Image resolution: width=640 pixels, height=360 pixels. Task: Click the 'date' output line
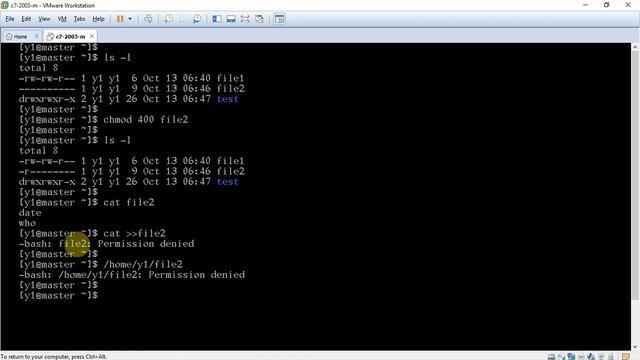coord(30,213)
